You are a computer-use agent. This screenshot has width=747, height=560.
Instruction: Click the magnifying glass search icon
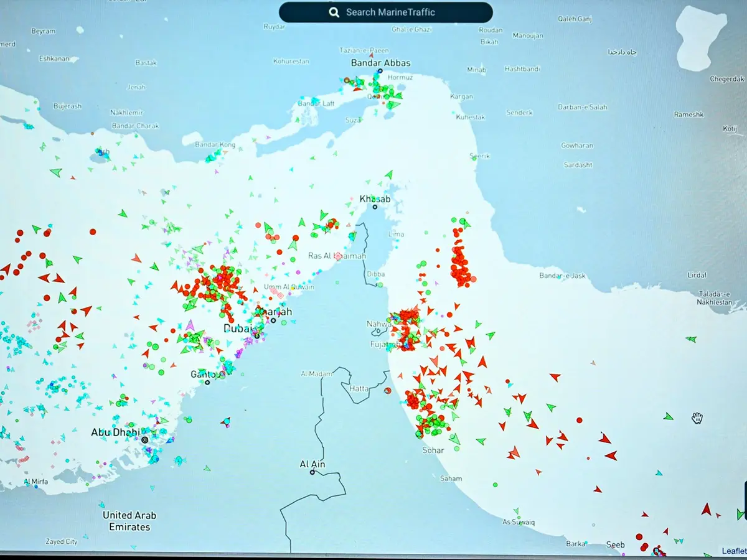(x=334, y=12)
